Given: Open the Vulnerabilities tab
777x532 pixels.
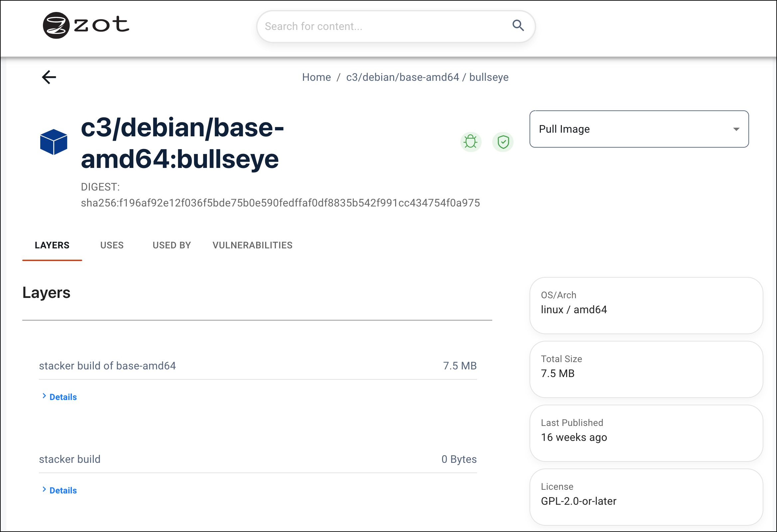Looking at the screenshot, I should pyautogui.click(x=252, y=245).
